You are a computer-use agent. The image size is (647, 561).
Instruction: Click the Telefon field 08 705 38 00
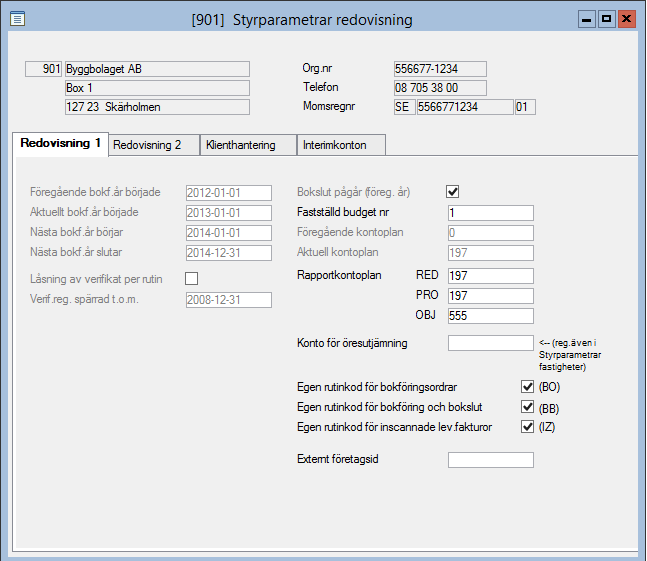[x=440, y=88]
